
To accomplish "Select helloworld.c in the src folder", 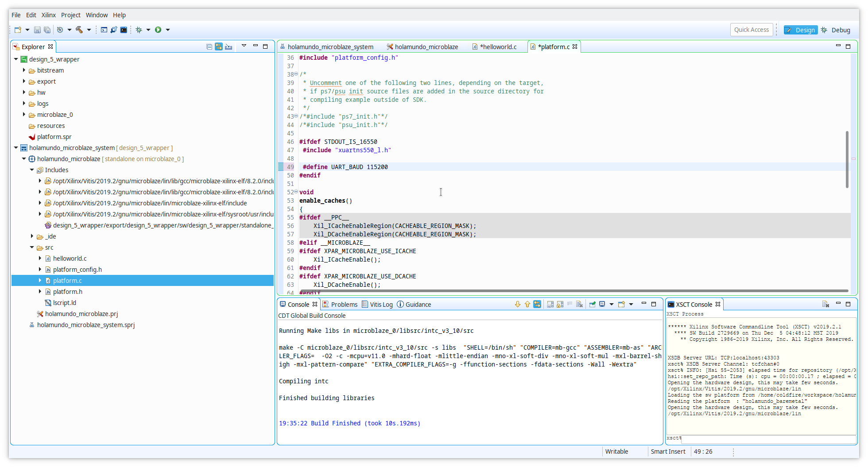I will [x=70, y=259].
